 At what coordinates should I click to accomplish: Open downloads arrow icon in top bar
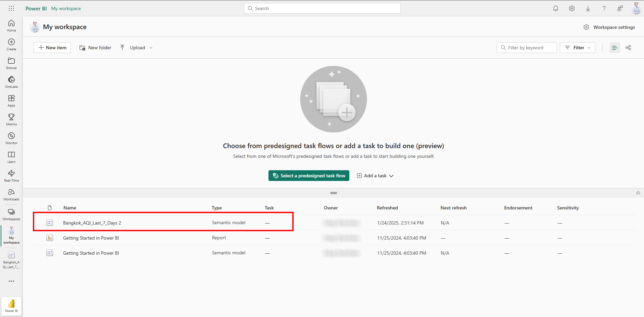588,8
